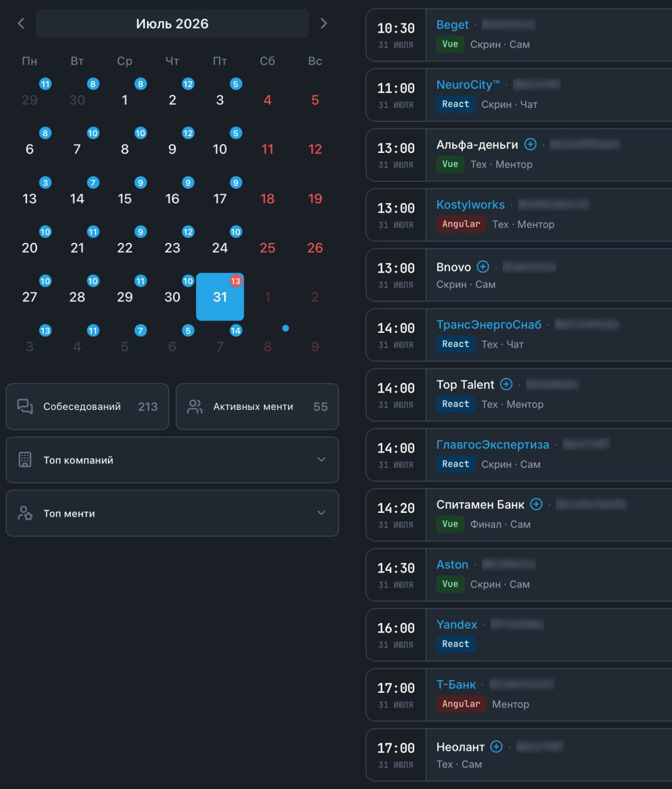Click Vue tag on Альфа-деньги interview

click(450, 164)
